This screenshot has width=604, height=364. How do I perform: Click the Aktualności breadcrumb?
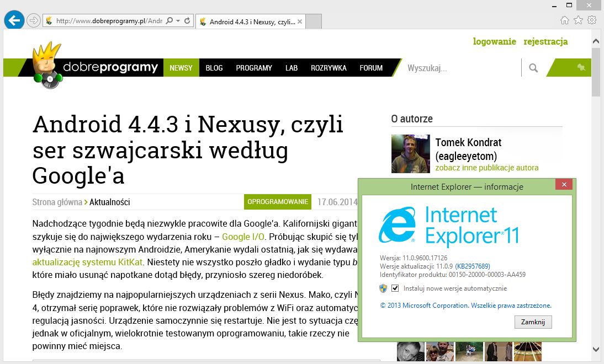click(x=110, y=202)
